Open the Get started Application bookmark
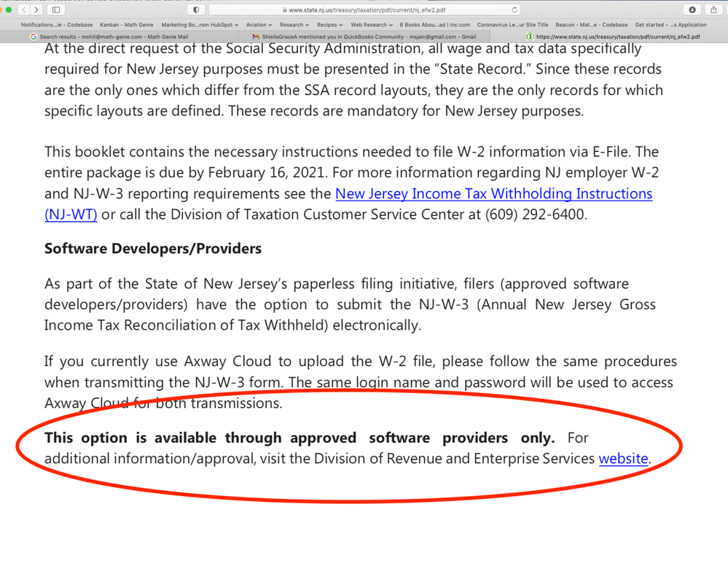The image size is (728, 582). [x=670, y=25]
